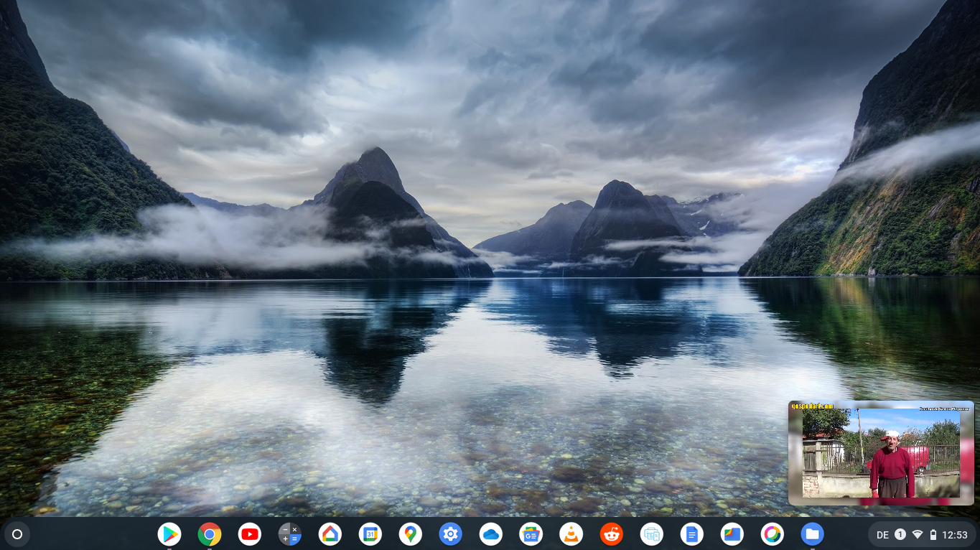Click the picture-in-picture video window

point(881,453)
